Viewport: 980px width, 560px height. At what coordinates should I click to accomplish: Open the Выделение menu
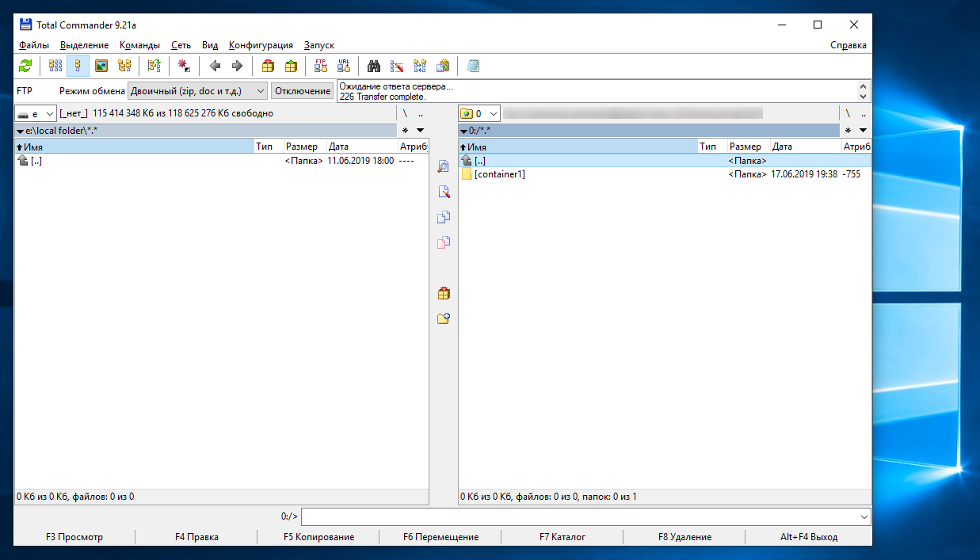(85, 45)
